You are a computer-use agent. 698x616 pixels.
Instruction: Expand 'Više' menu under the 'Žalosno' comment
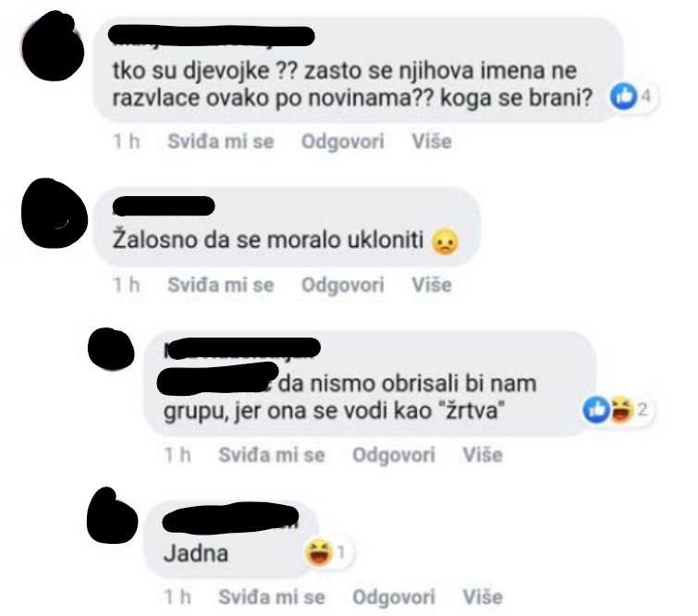[x=432, y=285]
